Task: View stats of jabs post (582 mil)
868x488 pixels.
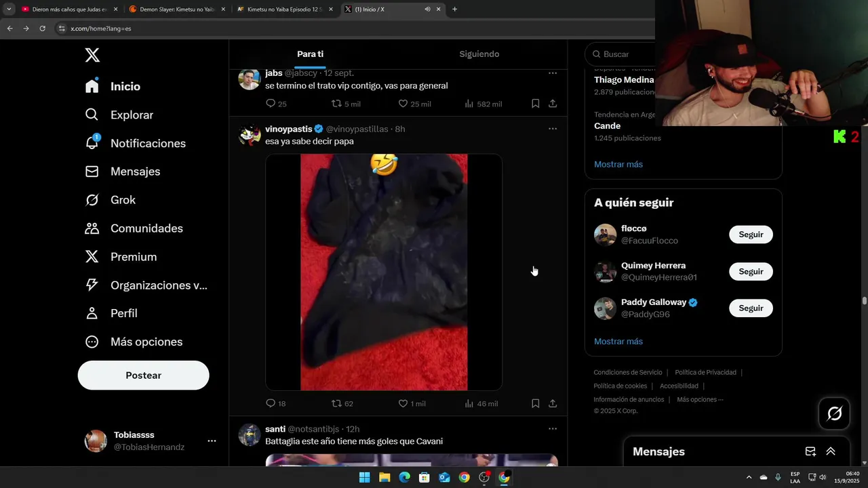Action: click(483, 104)
